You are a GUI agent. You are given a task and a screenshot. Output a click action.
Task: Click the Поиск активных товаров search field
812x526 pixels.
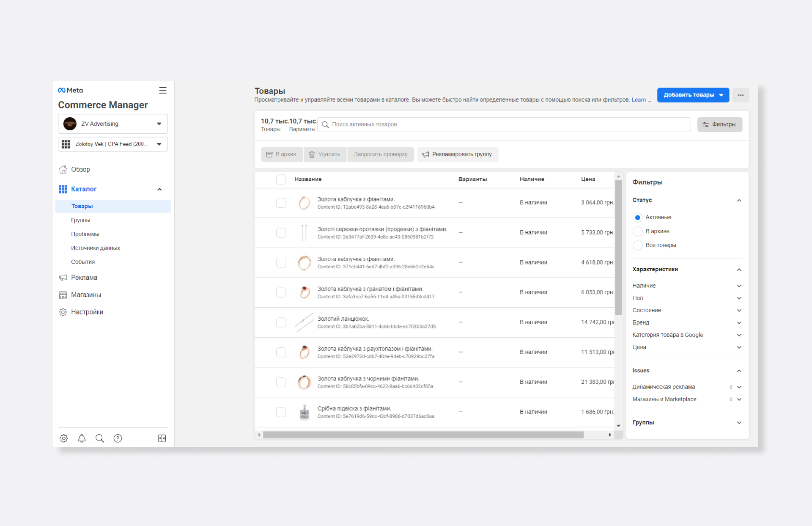coord(503,124)
